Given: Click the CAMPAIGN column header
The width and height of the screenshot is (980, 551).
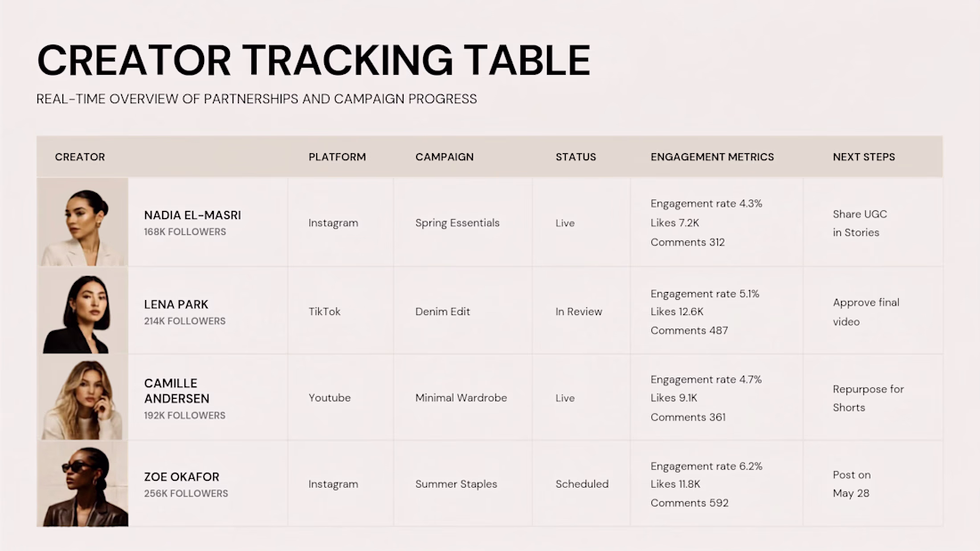Looking at the screenshot, I should click(445, 157).
